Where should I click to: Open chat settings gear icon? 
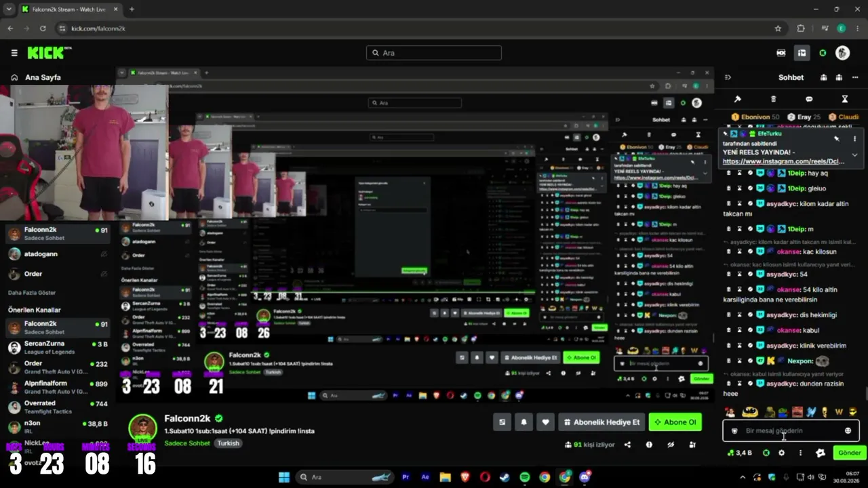point(782,453)
